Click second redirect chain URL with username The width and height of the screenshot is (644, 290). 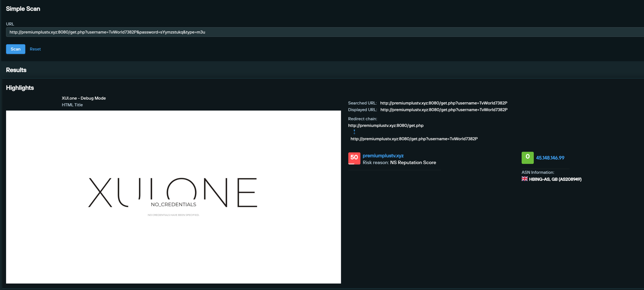click(x=414, y=139)
